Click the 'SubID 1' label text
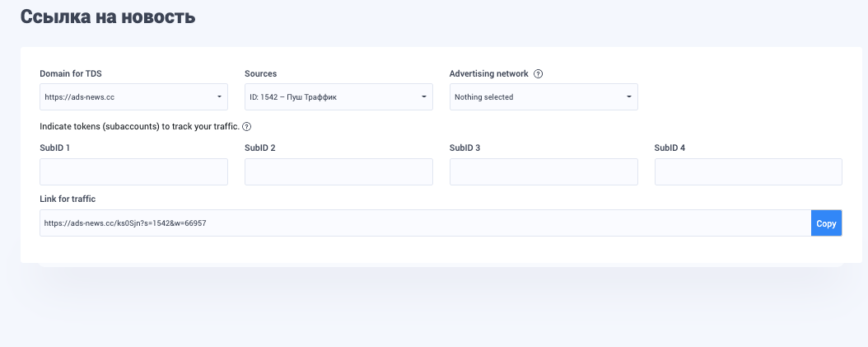This screenshot has width=868, height=347. [x=55, y=148]
